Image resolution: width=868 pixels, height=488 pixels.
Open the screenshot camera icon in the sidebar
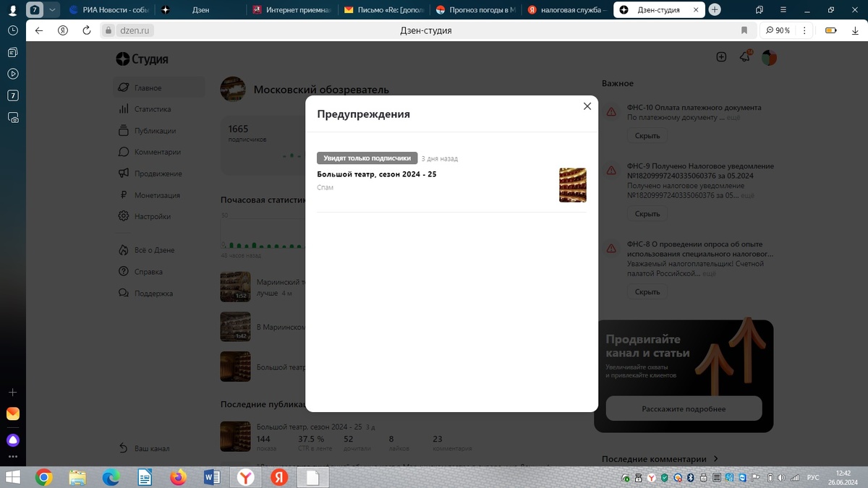(x=12, y=117)
